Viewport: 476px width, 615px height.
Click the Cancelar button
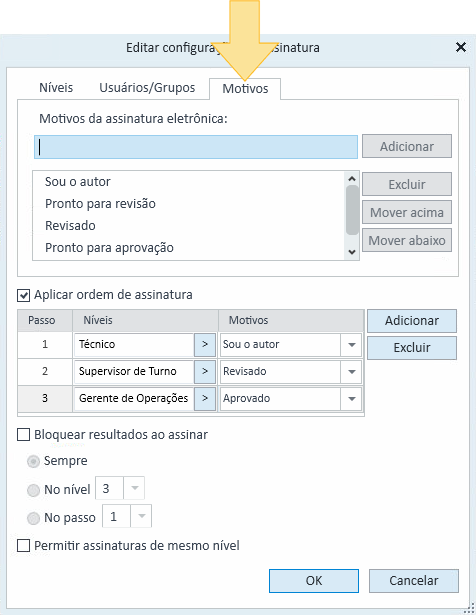pyautogui.click(x=414, y=581)
